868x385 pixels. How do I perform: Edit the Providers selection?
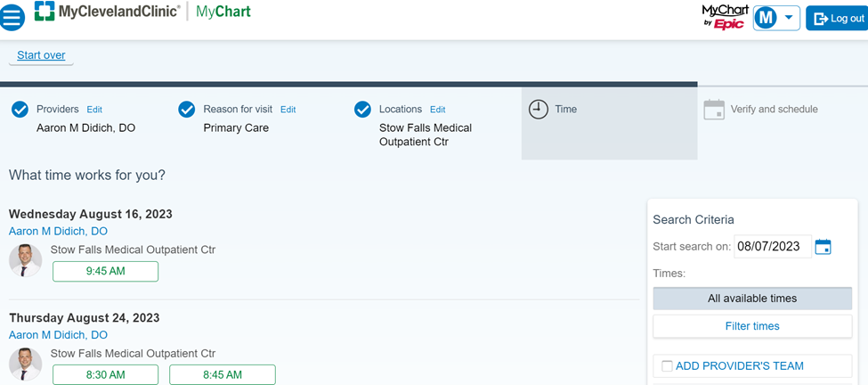(94, 110)
